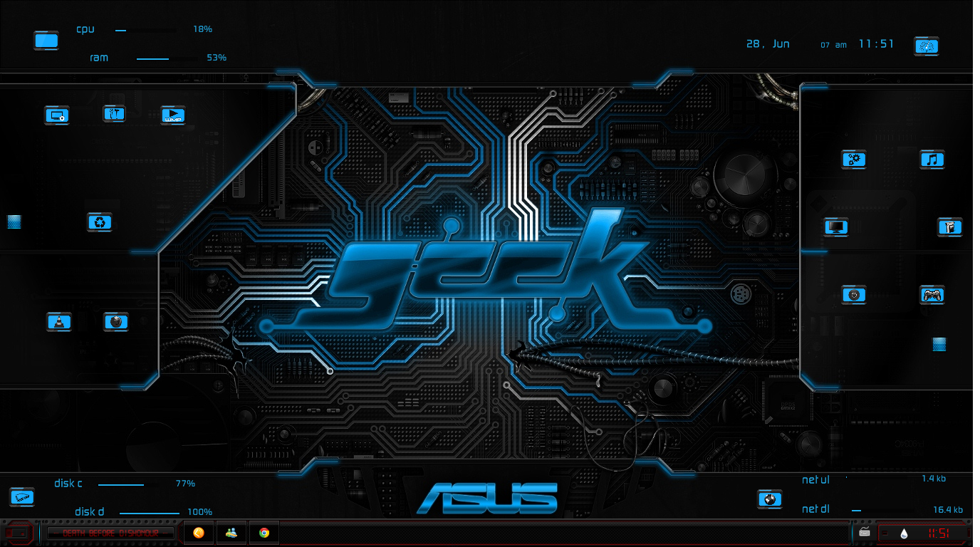980x547 pixels.
Task: Click the "1.4 kb" upload value
Action: (934, 479)
